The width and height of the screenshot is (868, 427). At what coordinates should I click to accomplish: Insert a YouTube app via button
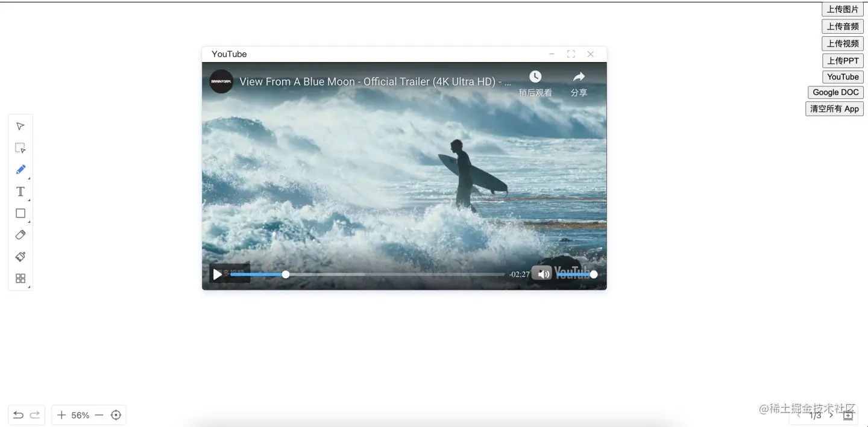[x=843, y=77]
